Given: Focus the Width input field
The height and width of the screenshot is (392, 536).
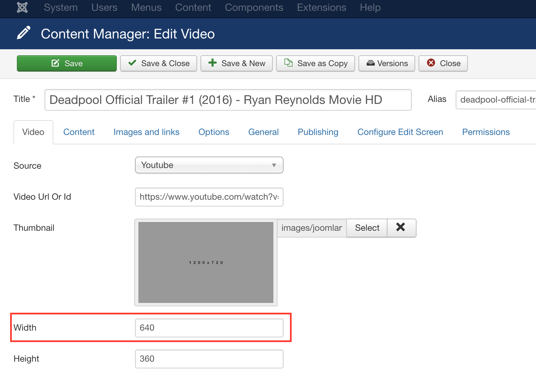Looking at the screenshot, I should (x=209, y=328).
